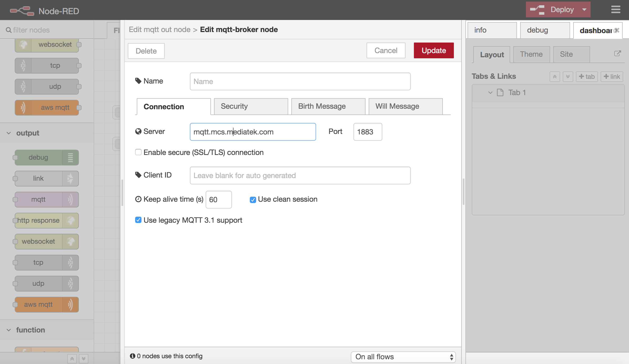Click the Server address field
Image resolution: width=629 pixels, height=364 pixels.
point(253,132)
